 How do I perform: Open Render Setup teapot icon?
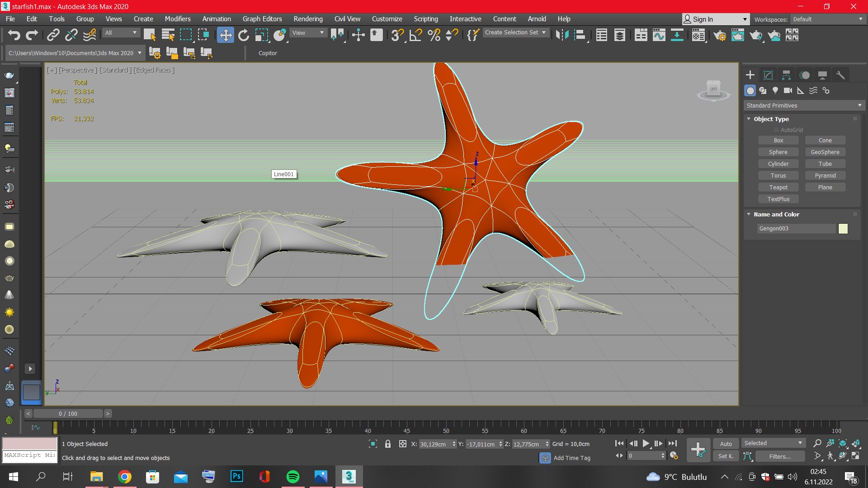[x=720, y=35]
